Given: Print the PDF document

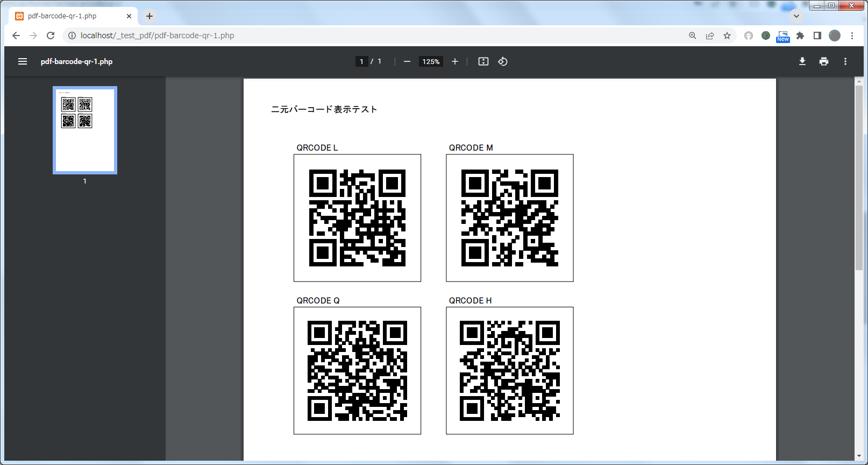Looking at the screenshot, I should point(824,61).
